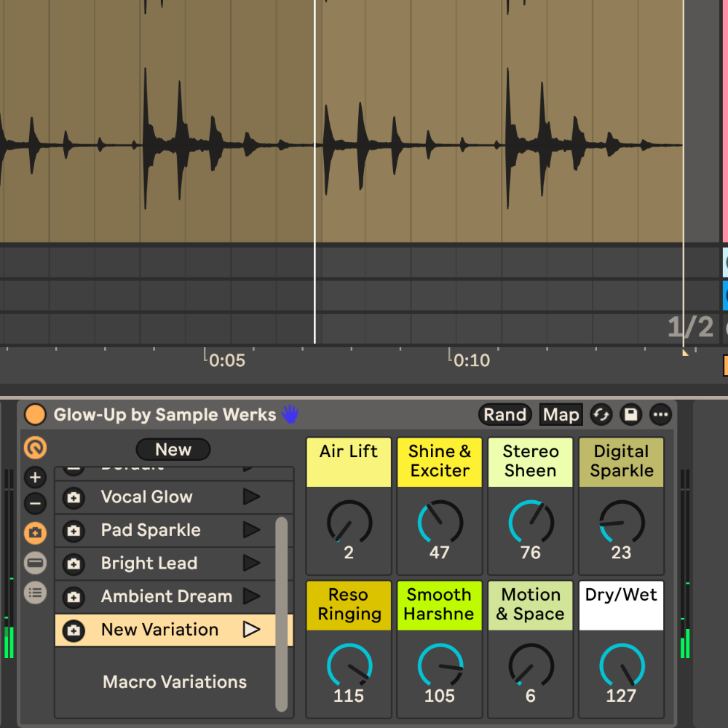This screenshot has height=728, width=728.
Task: Click the hot-swap preset circular arrows icon
Action: point(601,415)
